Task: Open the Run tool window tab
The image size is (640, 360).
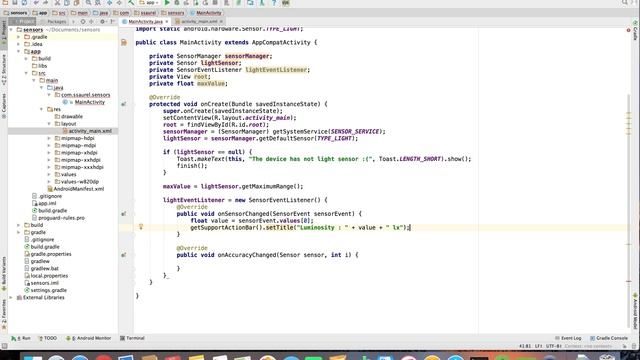Action: point(21,338)
